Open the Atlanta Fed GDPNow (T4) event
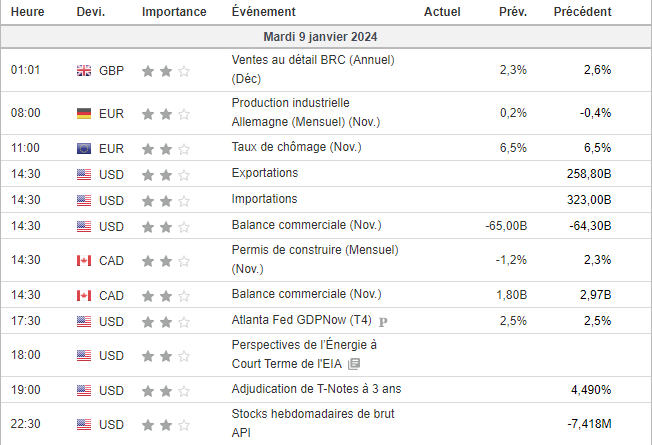The height and width of the screenshot is (445, 652). [300, 321]
